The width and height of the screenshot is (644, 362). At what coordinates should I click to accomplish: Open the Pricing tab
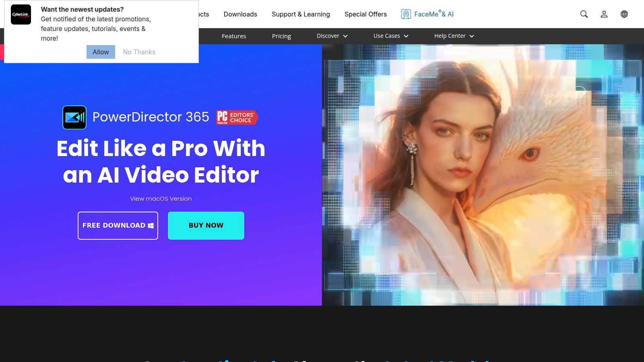[x=281, y=36]
